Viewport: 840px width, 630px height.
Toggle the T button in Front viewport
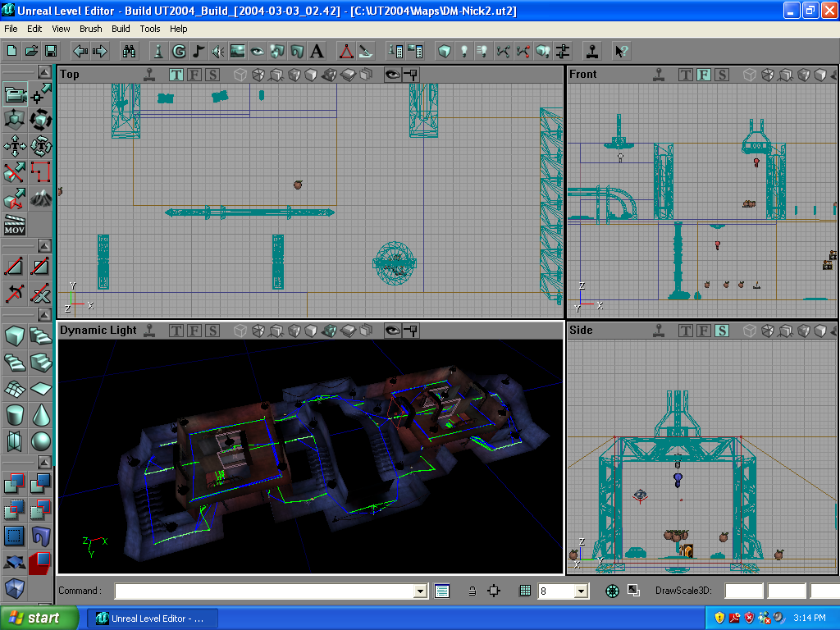click(686, 75)
